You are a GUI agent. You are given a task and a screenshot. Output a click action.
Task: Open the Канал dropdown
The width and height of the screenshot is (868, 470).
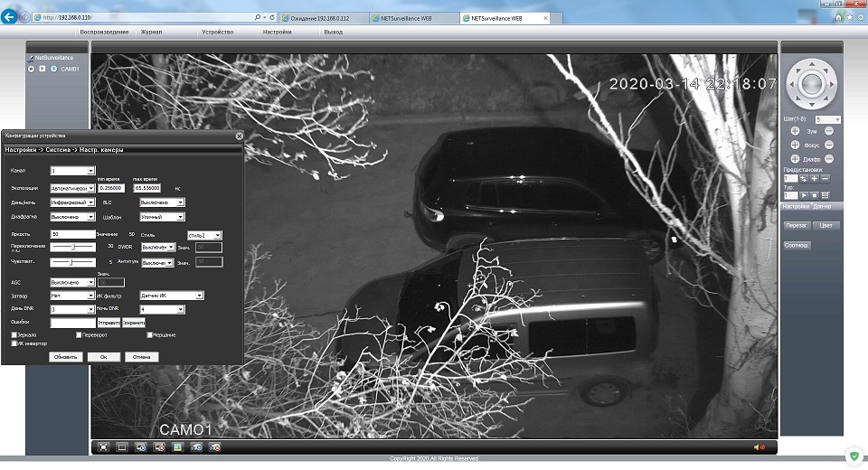tap(72, 170)
